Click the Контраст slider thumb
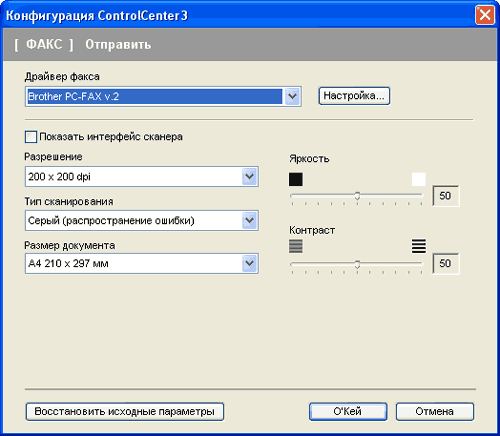Viewport: 500px width, 436px height. click(x=357, y=264)
